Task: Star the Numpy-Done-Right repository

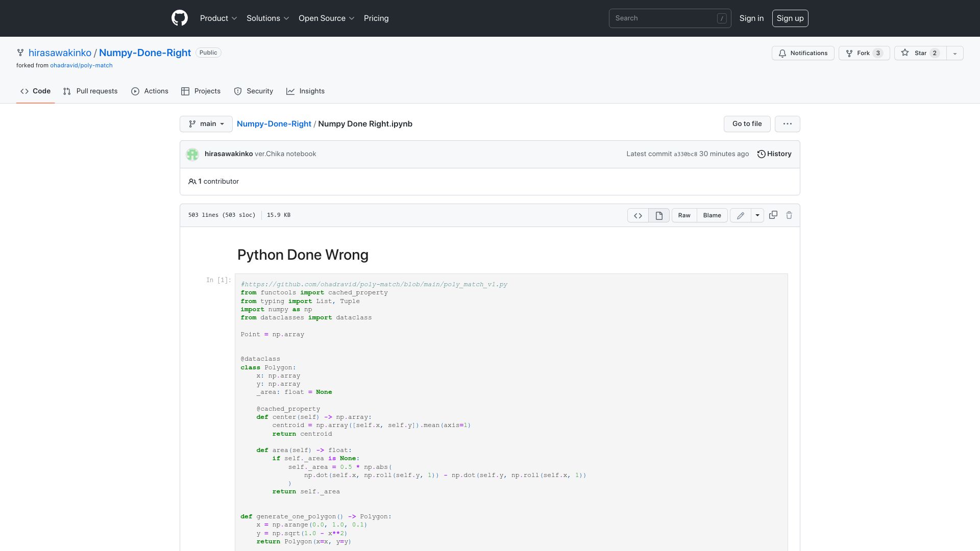Action: [x=920, y=53]
